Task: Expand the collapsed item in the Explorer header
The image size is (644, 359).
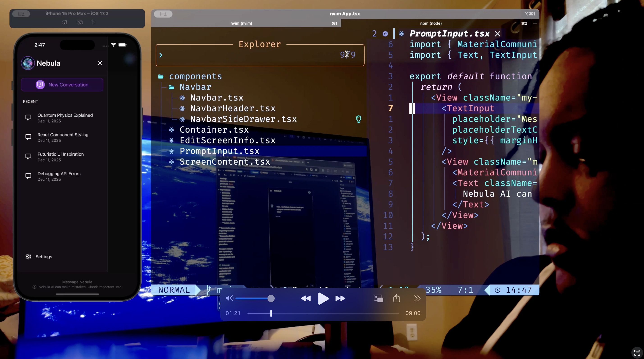Action: (x=161, y=55)
